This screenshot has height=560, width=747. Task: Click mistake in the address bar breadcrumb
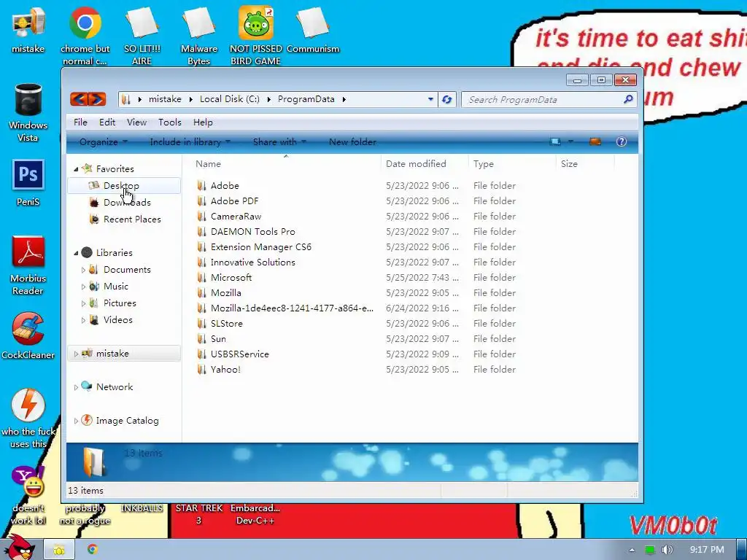[x=165, y=99]
